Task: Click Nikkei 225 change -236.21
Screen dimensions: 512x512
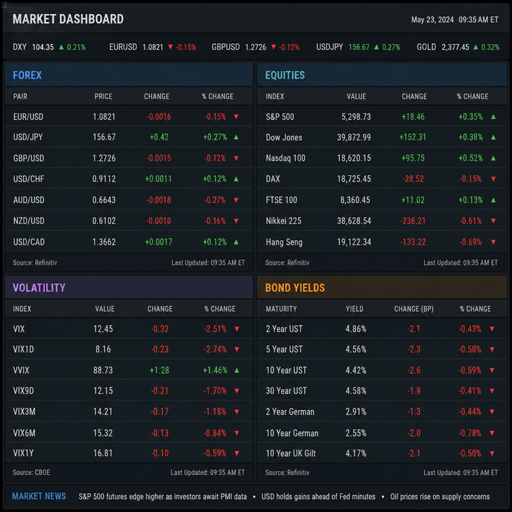Action: coord(413,221)
